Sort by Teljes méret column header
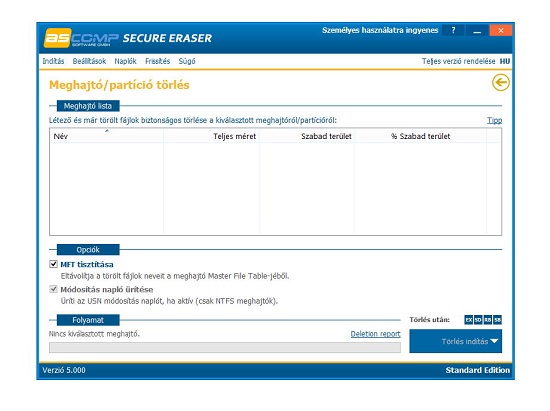The image size is (550, 411). [x=211, y=136]
